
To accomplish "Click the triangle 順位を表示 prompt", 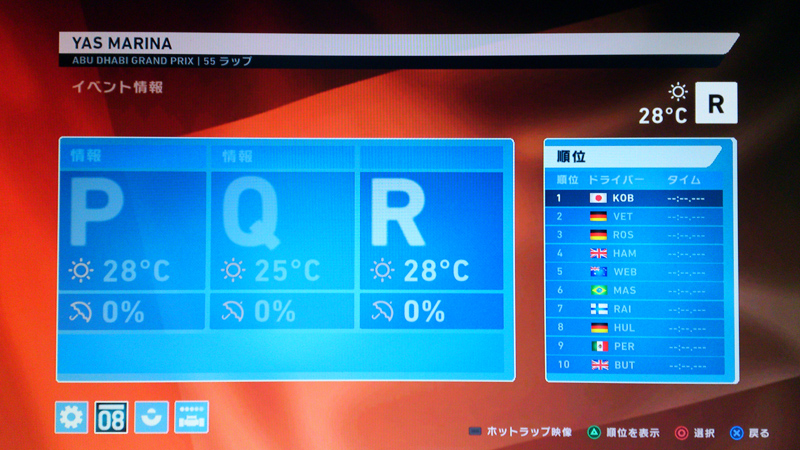I will pos(623,433).
